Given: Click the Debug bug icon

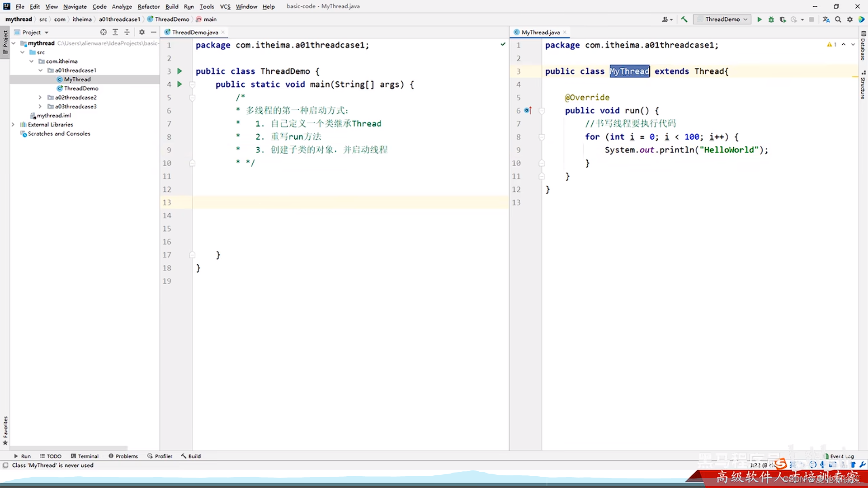Looking at the screenshot, I should 771,19.
